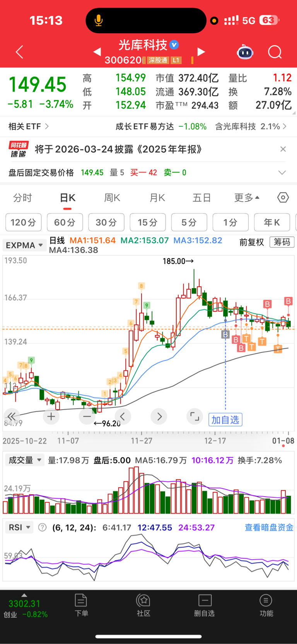Open the RSI indicator dropdown
This screenshot has width=297, height=644.
point(19,527)
